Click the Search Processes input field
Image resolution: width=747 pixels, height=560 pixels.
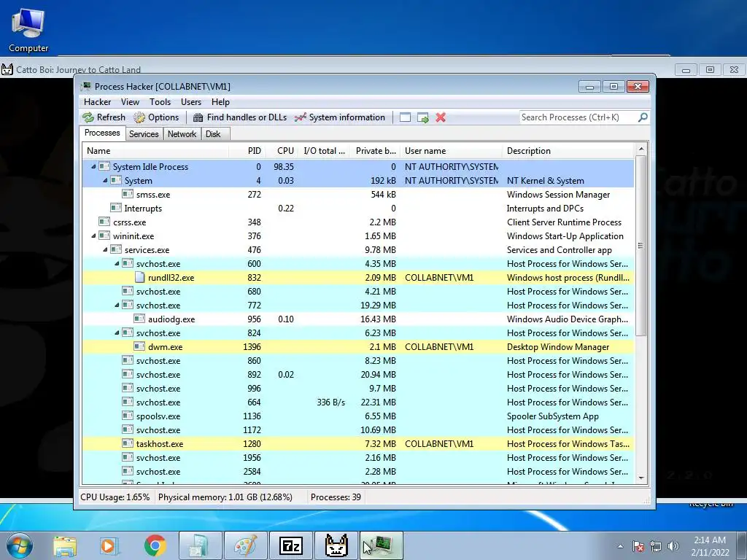click(578, 117)
